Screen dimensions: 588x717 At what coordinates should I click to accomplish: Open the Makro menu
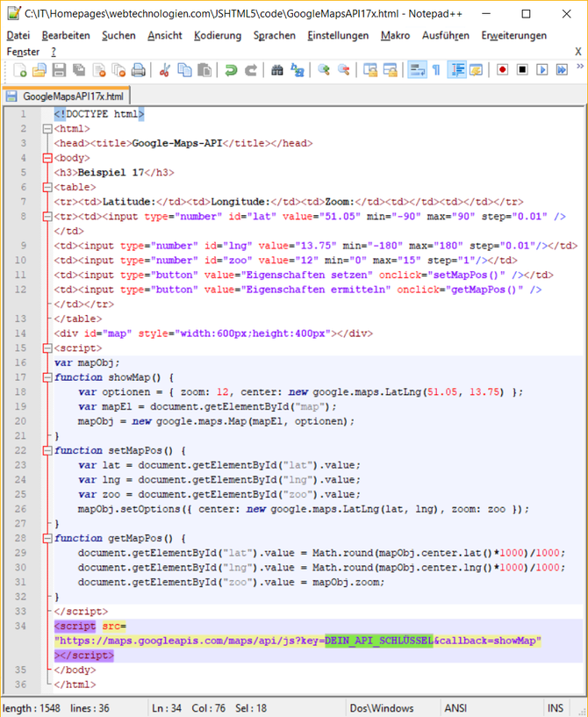pos(396,35)
